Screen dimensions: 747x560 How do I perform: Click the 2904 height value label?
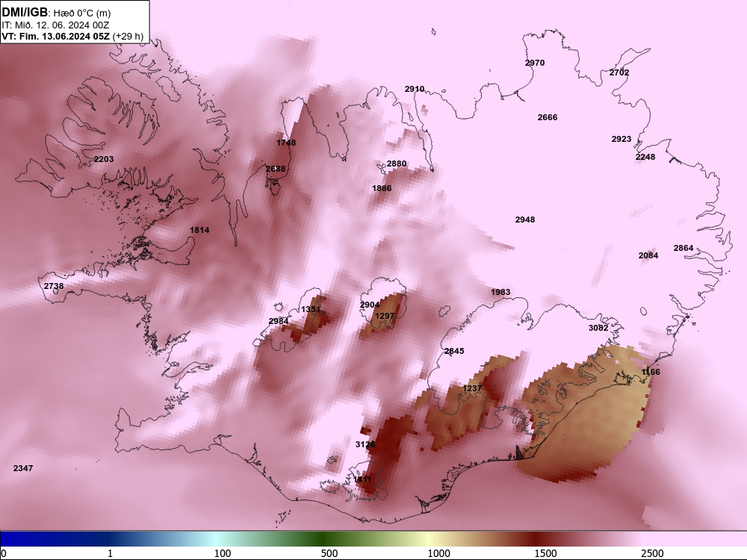click(x=370, y=305)
